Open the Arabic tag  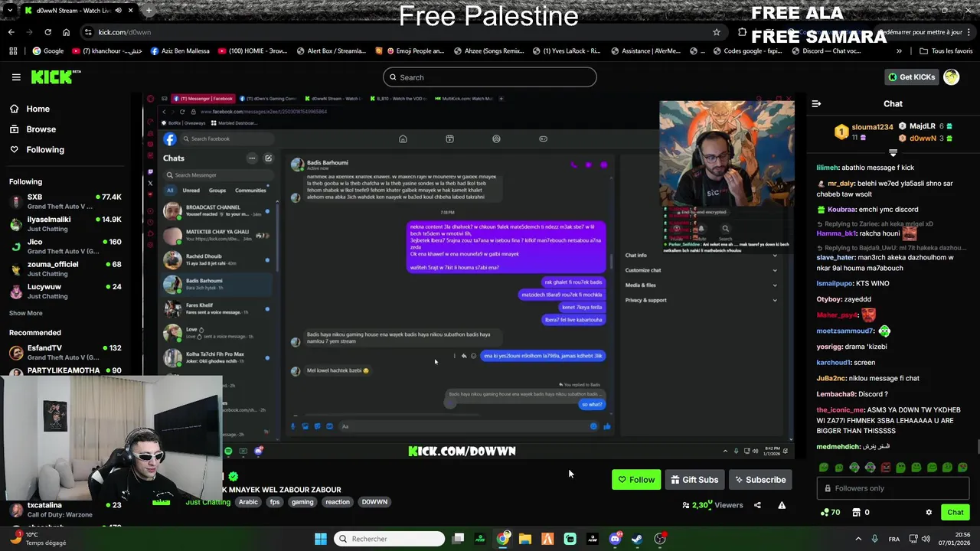pyautogui.click(x=248, y=502)
